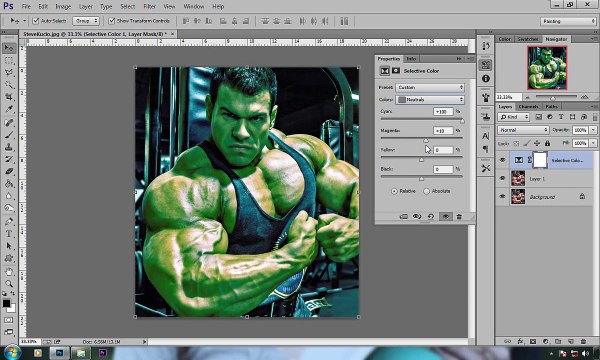Select the Healing Brush tool
The image size is (600, 360).
point(9,123)
